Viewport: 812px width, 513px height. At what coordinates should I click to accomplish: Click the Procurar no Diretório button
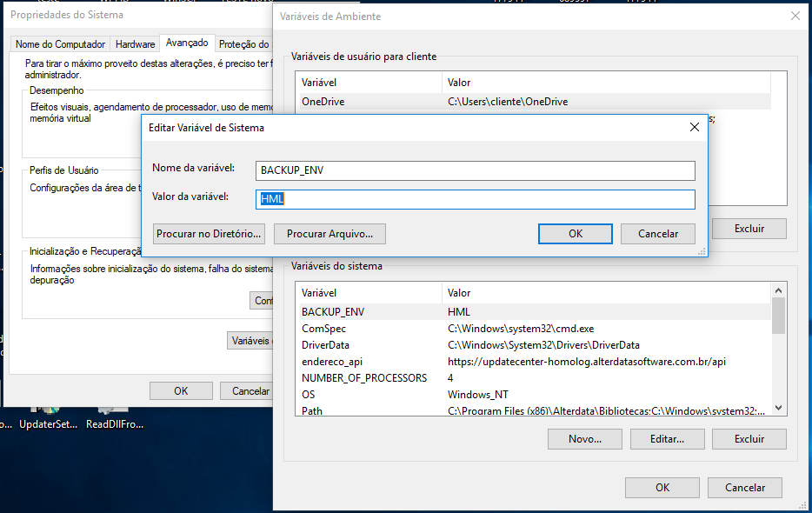(x=209, y=234)
